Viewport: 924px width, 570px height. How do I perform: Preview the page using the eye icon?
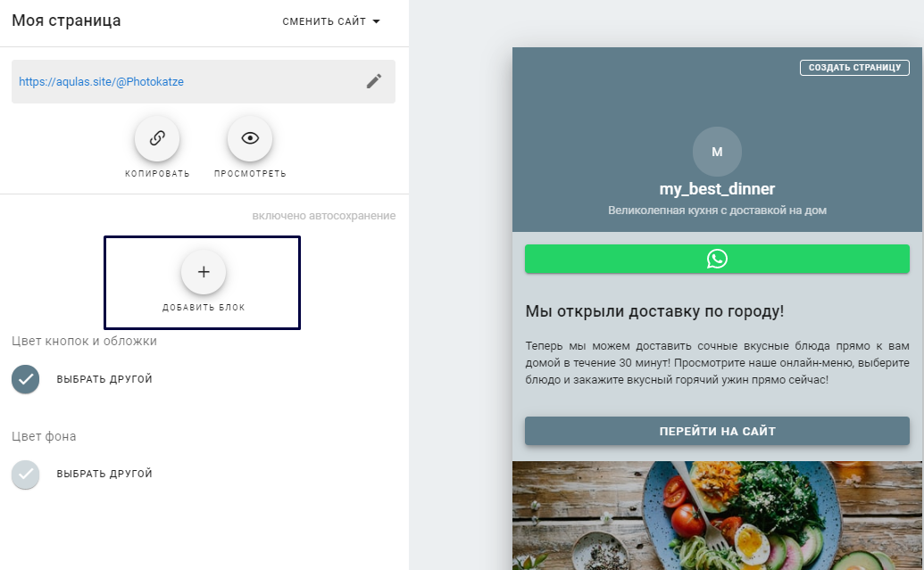point(250,138)
